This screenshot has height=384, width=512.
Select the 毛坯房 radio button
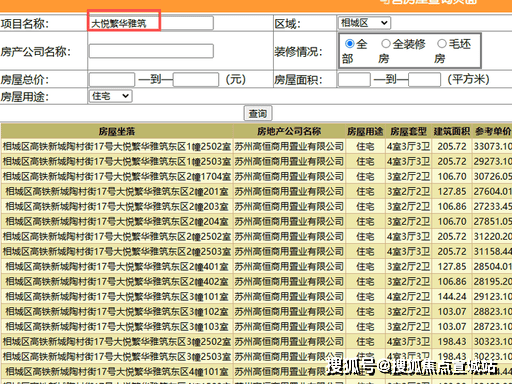tap(442, 43)
